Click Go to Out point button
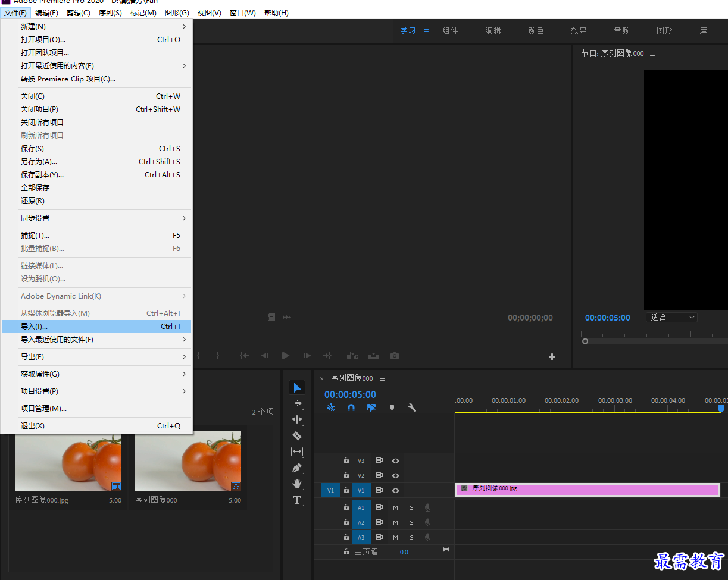 point(327,355)
